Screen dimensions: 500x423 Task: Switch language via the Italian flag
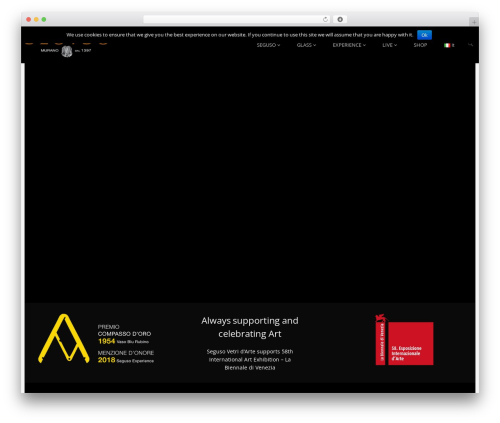[449, 45]
